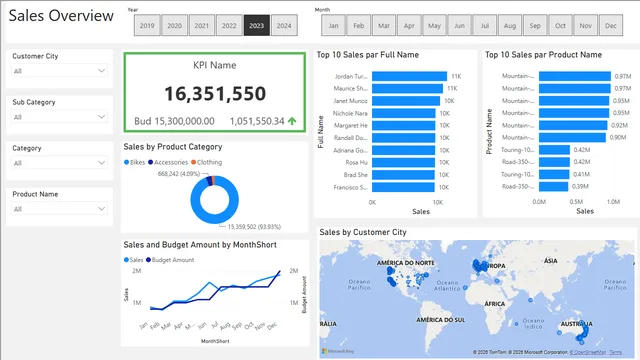
Task: Click the Microsoft Bing map logo
Action: coord(338,351)
